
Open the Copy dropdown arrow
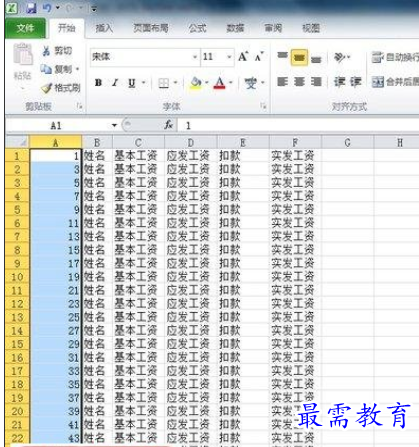pyautogui.click(x=77, y=69)
